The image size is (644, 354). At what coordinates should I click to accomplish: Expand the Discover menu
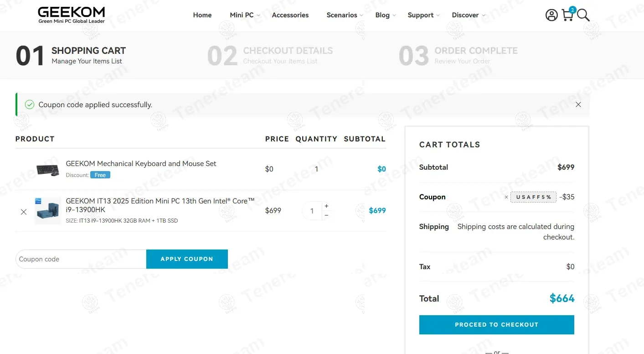click(x=468, y=15)
